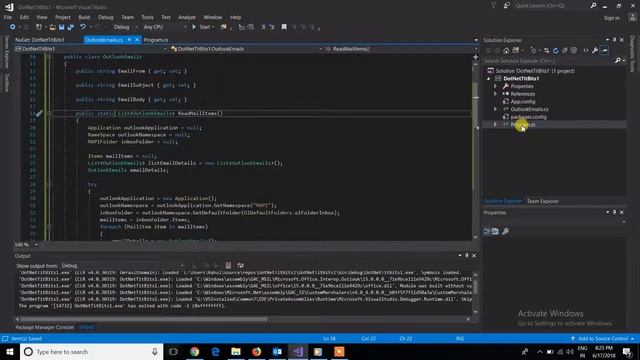
Task: Select the Solution 'DotNetTitBits1' root node
Action: 535,71
